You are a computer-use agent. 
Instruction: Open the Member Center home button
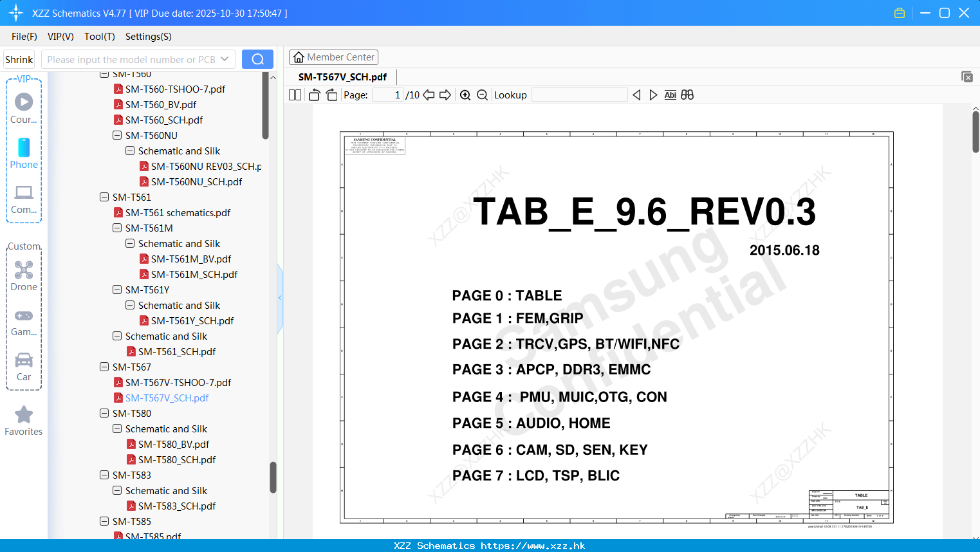pyautogui.click(x=333, y=57)
